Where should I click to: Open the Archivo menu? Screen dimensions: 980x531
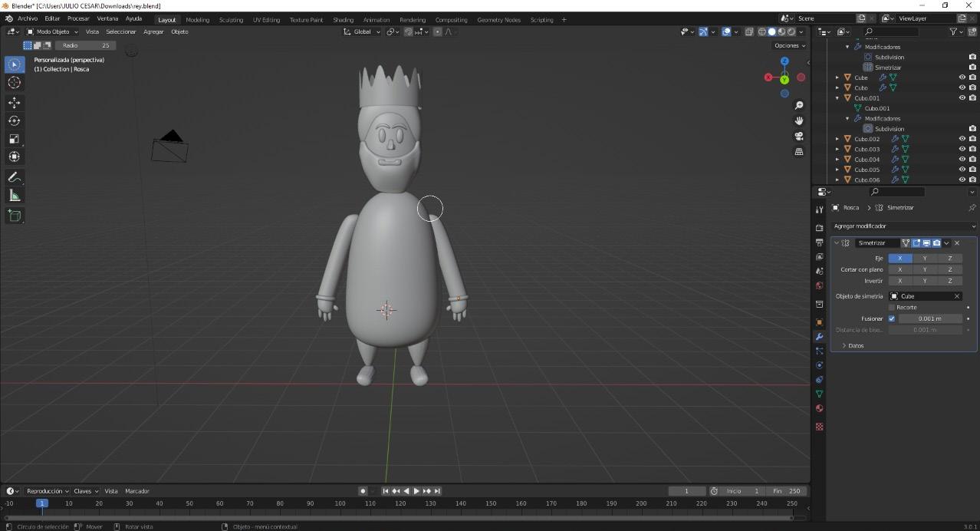click(x=27, y=18)
